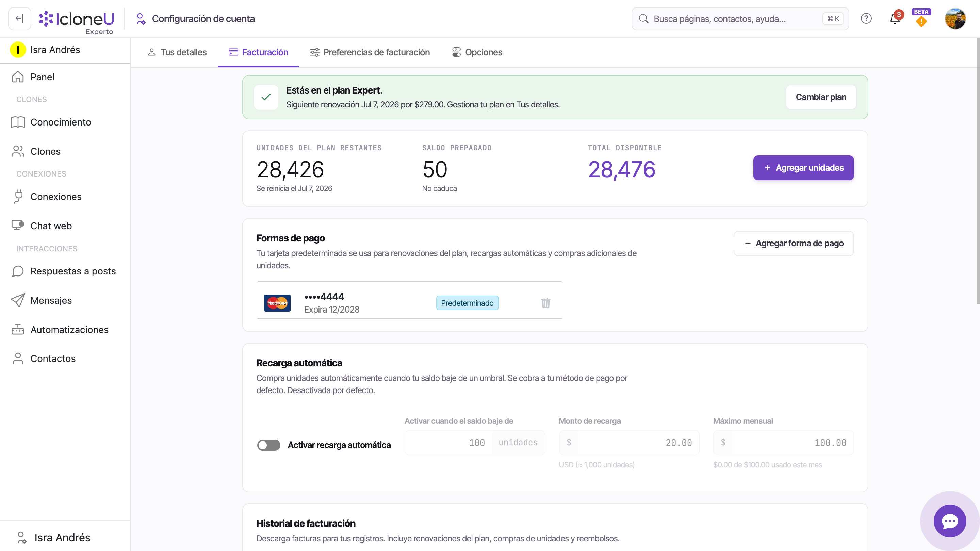Image resolution: width=980 pixels, height=551 pixels.
Task: Open the Opciones tab
Action: point(477,52)
